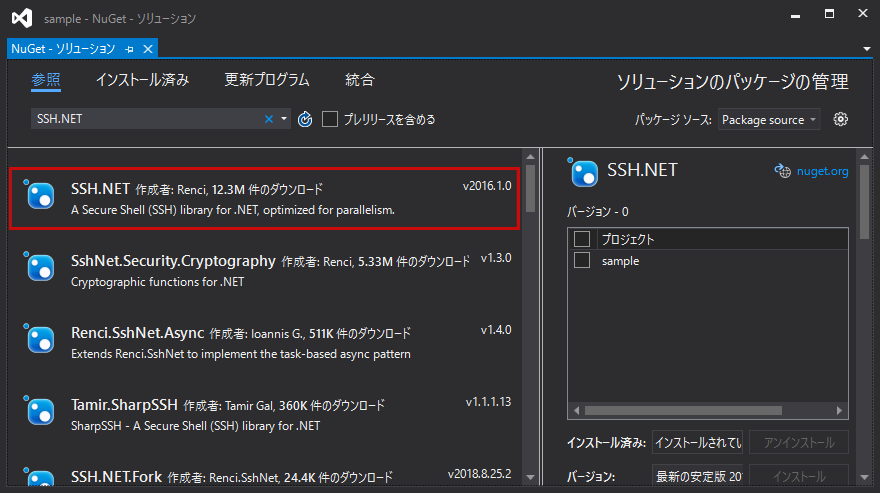Click the SSH.NET package icon in list
Screen dimensions: 880x493
[39, 194]
